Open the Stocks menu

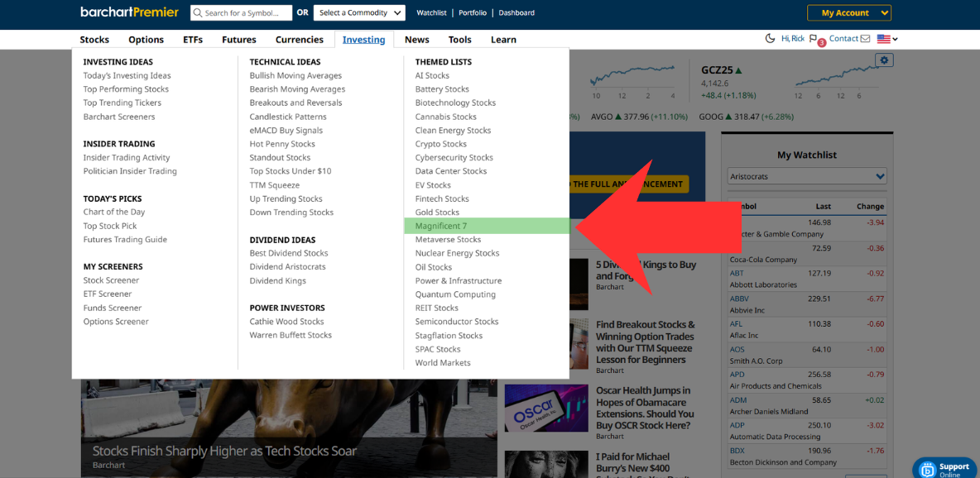pyautogui.click(x=94, y=40)
